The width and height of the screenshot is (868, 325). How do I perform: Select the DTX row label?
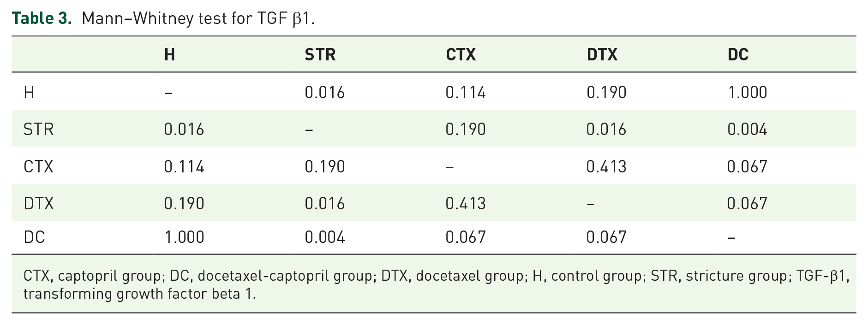[38, 203]
